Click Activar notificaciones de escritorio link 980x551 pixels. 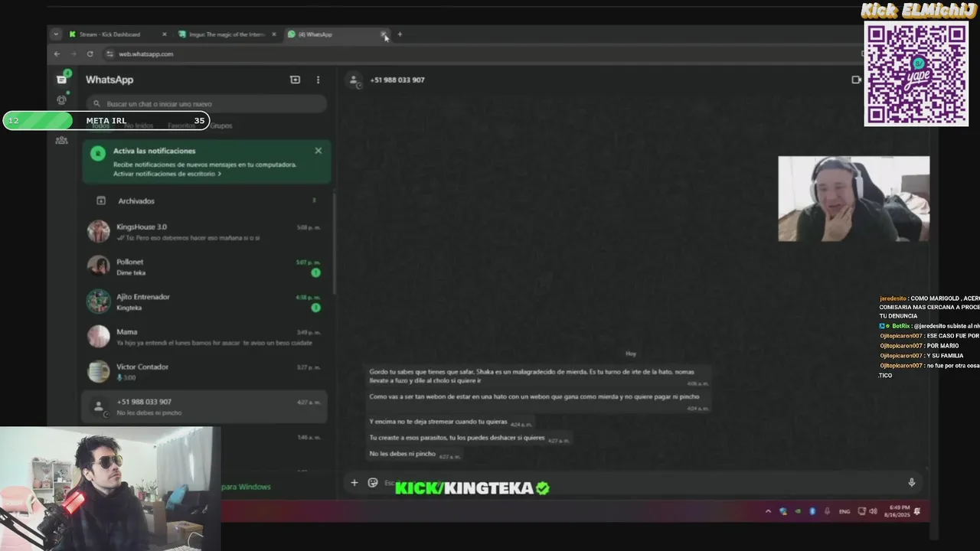pos(167,174)
